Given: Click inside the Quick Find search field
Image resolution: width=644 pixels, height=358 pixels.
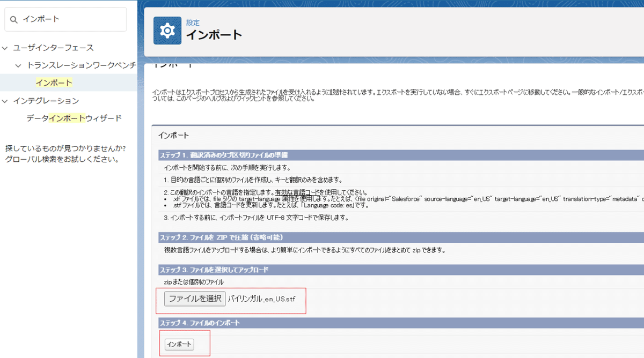Looking at the screenshot, I should (x=64, y=19).
